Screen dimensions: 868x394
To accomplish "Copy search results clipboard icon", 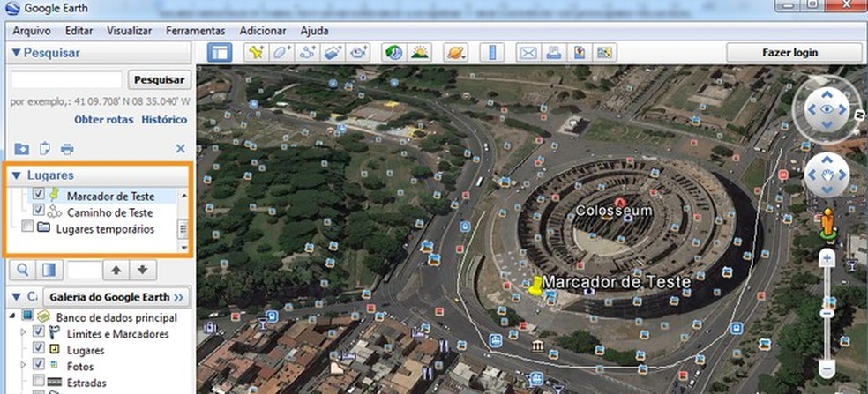I will 45,149.
